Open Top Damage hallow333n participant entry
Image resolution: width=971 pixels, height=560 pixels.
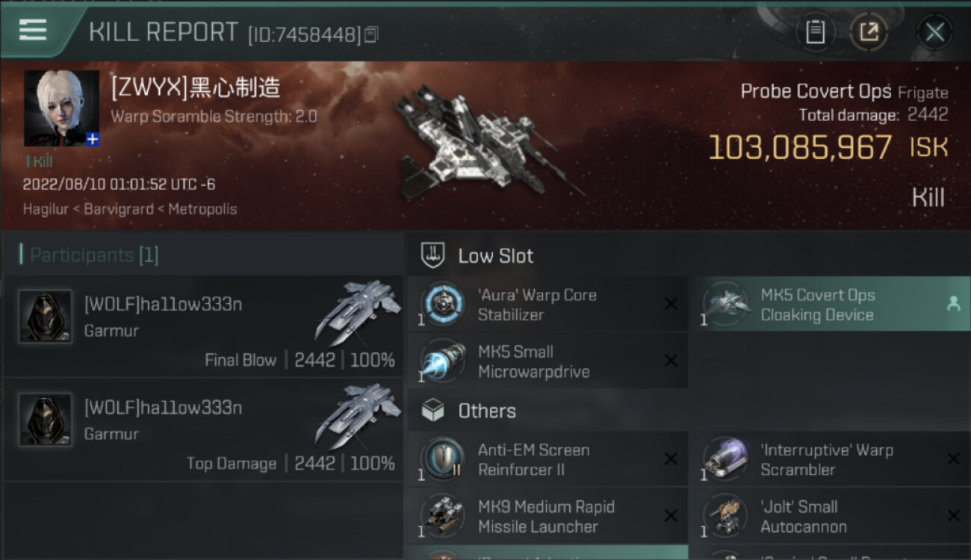[x=203, y=430]
